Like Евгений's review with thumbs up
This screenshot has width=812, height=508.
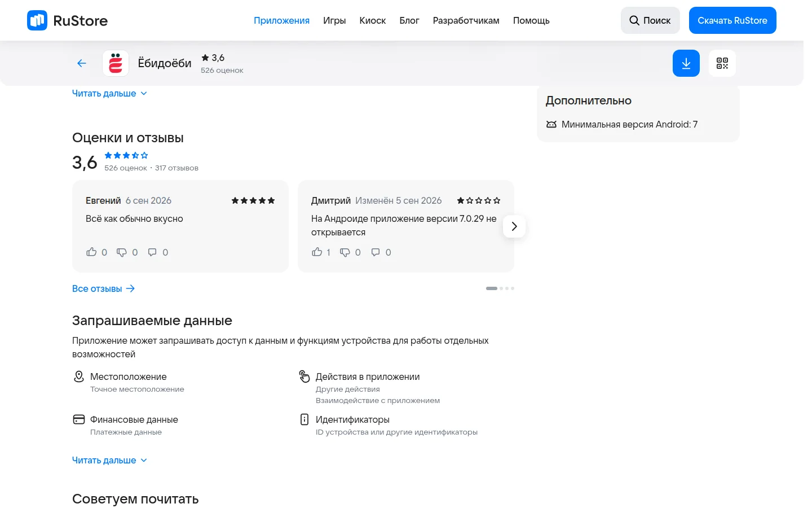pos(91,252)
